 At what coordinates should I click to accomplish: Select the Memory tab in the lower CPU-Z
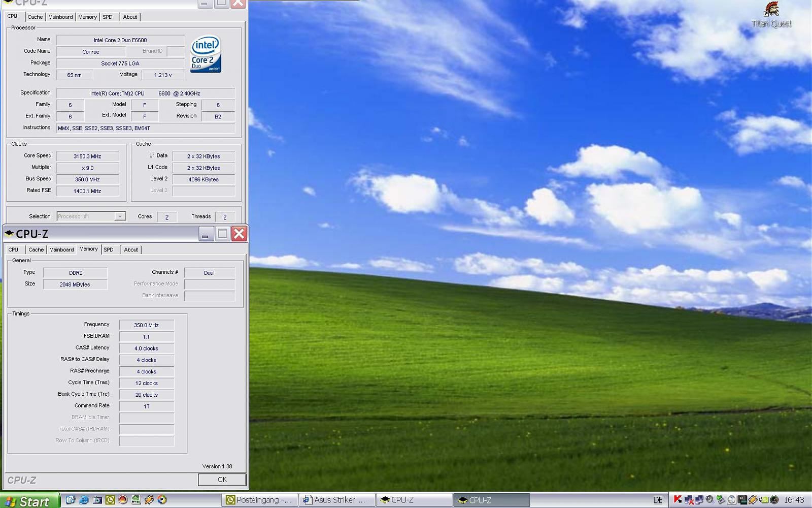pos(88,249)
